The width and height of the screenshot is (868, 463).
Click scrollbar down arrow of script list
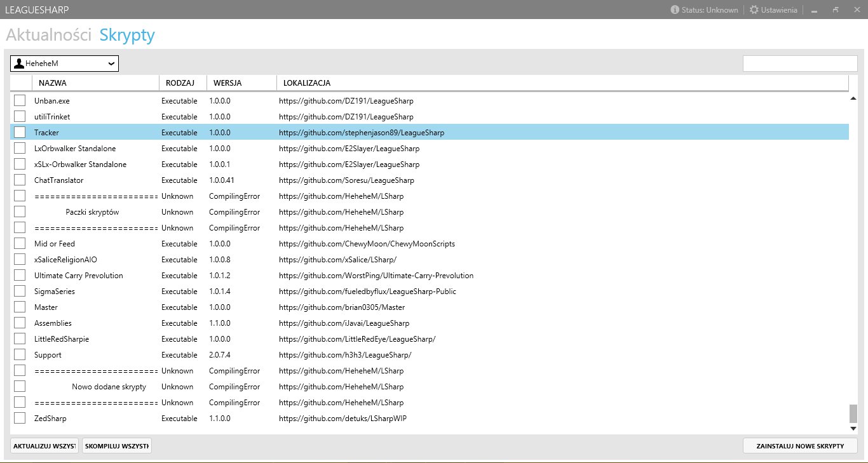click(853, 429)
